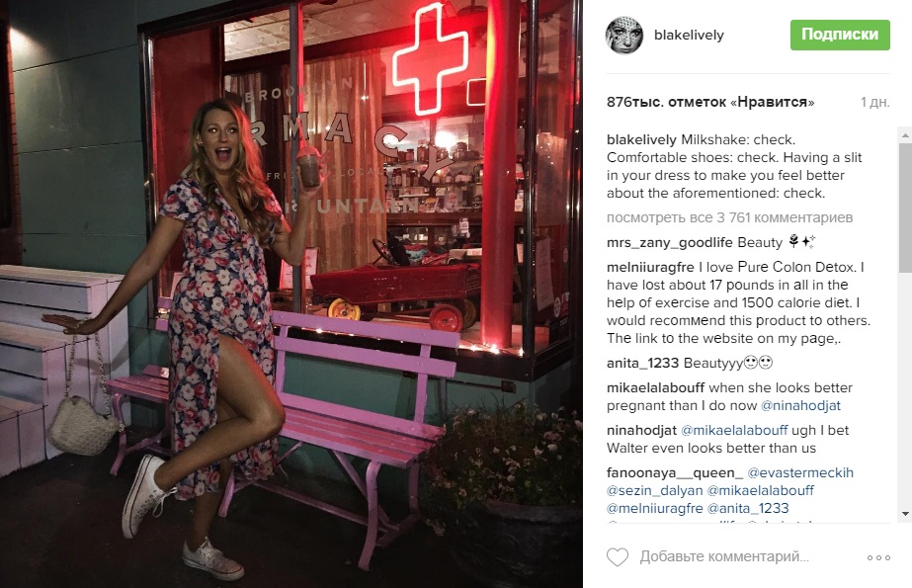Click scrollbar down arrow in comments
912x588 pixels.
click(905, 514)
